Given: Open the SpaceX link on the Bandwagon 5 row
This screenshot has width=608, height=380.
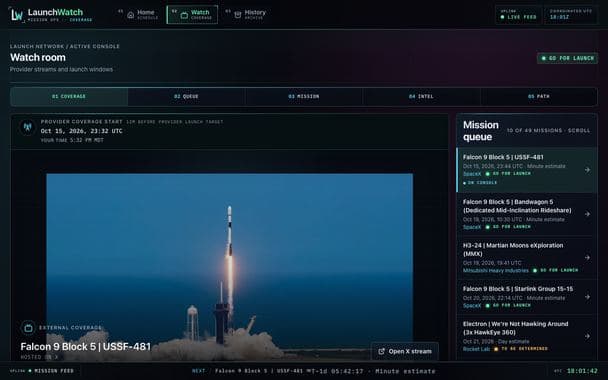Looking at the screenshot, I should point(472,227).
